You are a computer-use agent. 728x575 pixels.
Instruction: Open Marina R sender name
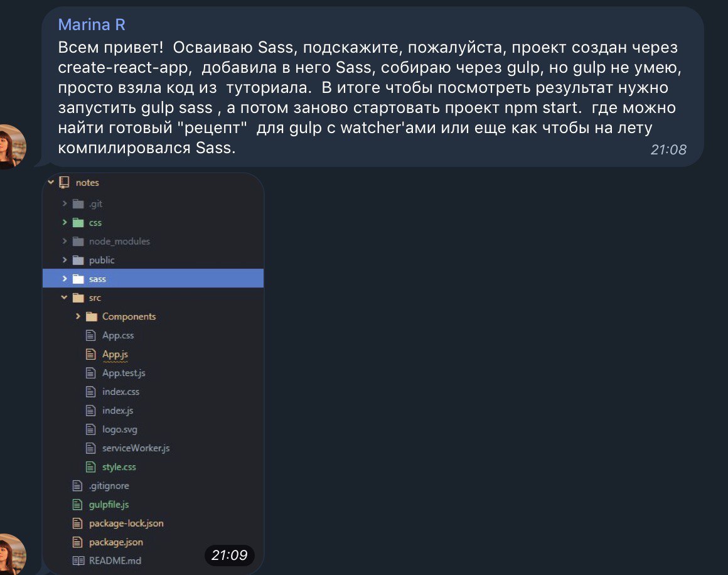click(x=92, y=24)
